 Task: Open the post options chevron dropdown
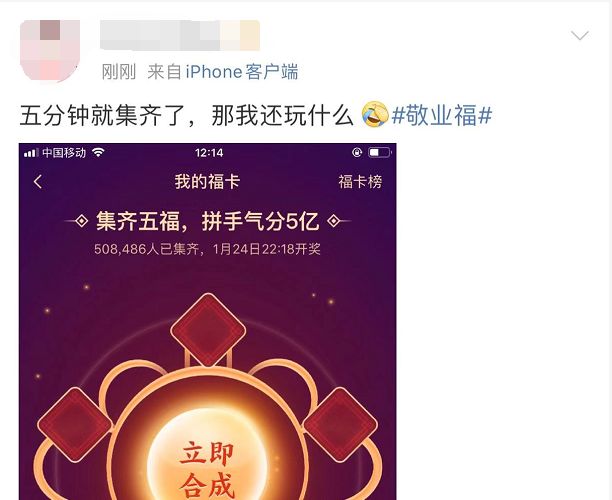(580, 36)
